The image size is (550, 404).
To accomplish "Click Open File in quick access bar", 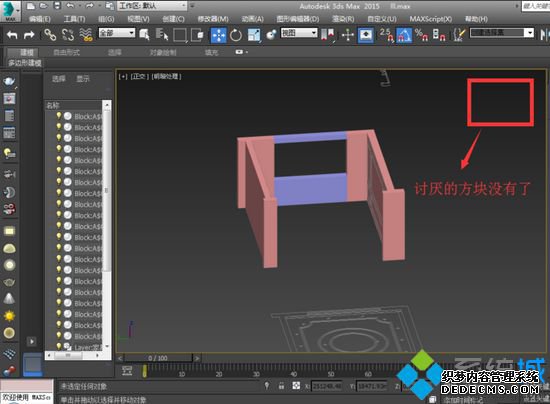I will coord(43,6).
